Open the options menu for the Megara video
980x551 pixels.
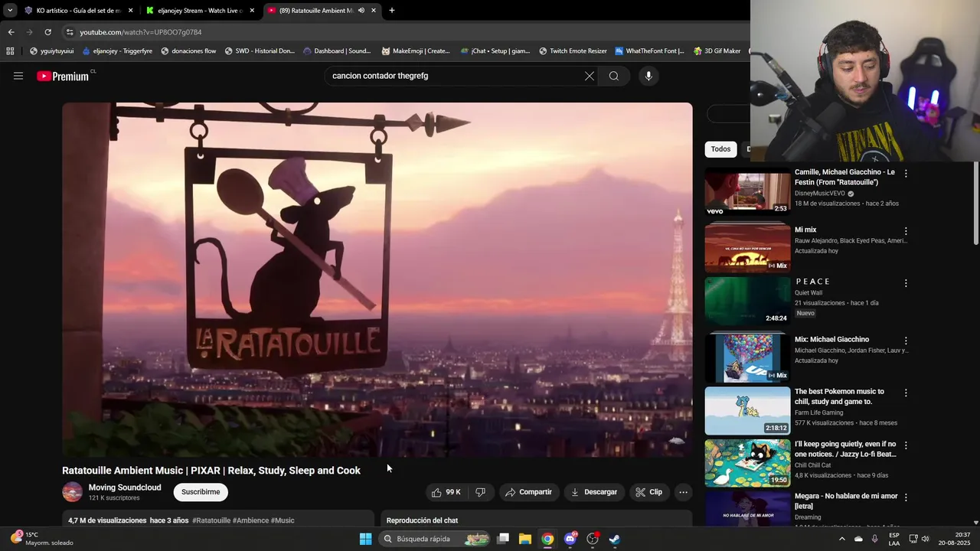point(906,497)
